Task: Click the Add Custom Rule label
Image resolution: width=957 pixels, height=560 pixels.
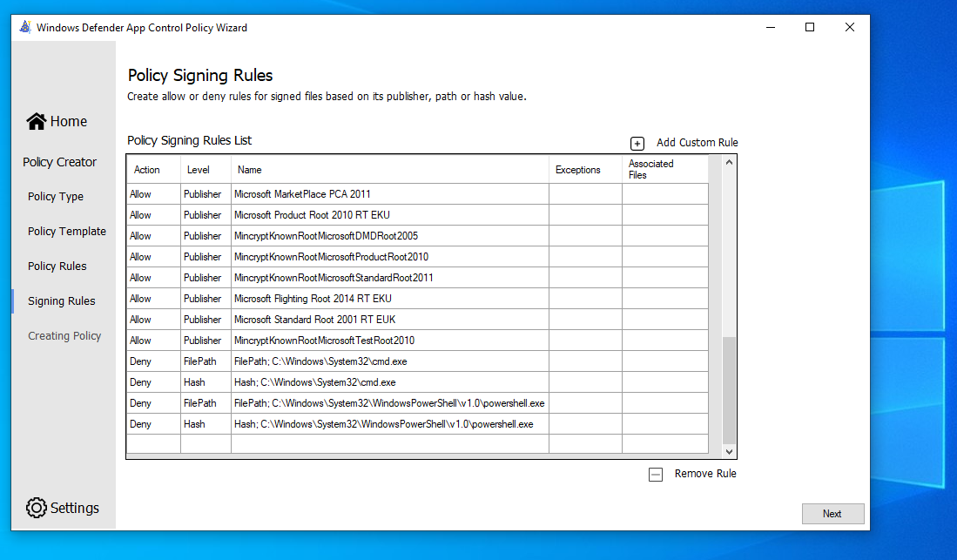Action: pos(697,142)
